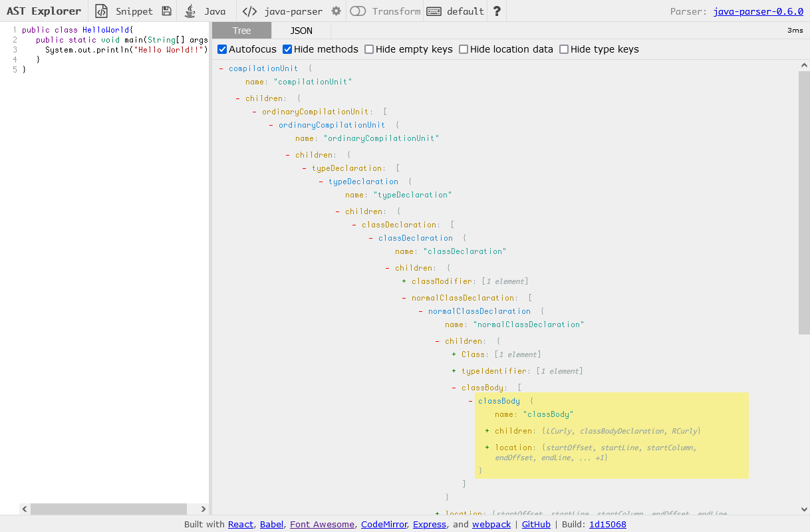Switch to the JSON tab
This screenshot has height=532, width=810.
click(x=301, y=31)
